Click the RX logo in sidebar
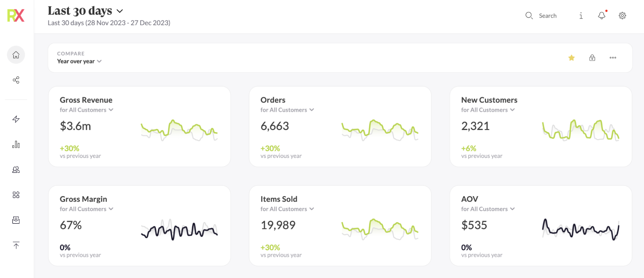Image resolution: width=644 pixels, height=278 pixels. tap(16, 15)
